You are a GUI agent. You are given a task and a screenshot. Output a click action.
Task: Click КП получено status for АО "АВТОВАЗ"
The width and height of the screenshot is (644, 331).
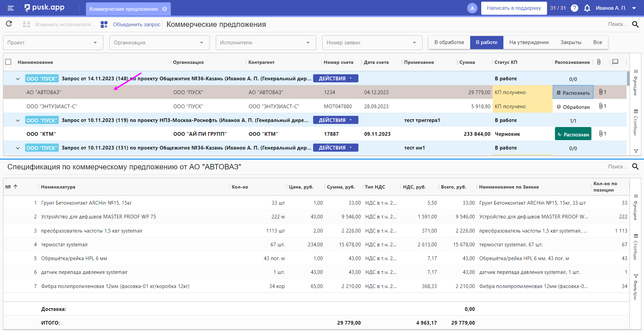(523, 92)
